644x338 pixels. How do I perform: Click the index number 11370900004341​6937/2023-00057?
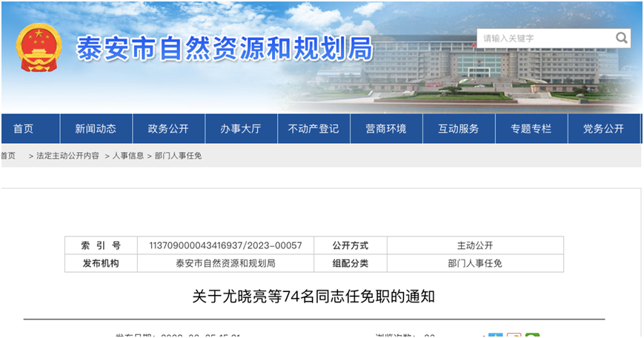[225, 245]
